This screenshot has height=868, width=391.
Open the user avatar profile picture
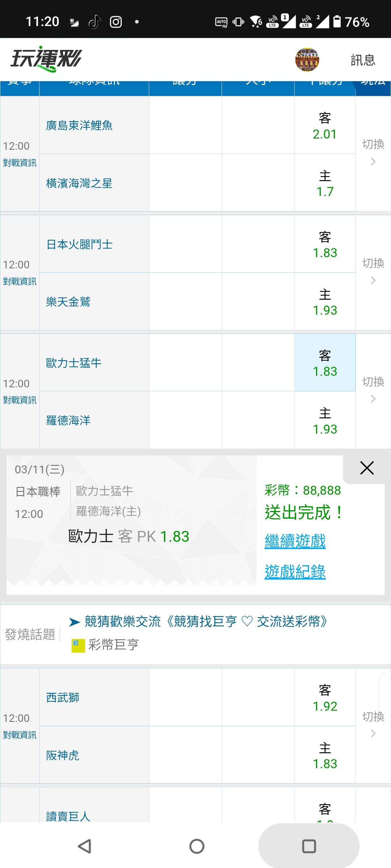pyautogui.click(x=307, y=59)
